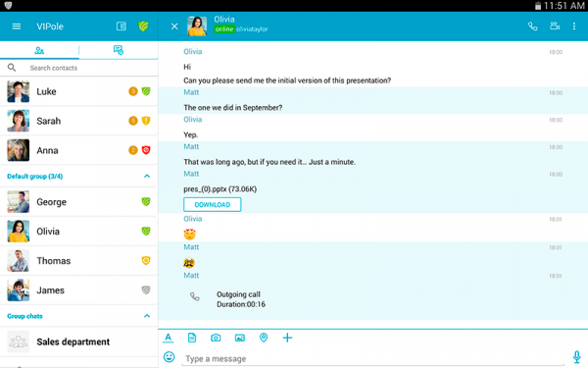The image size is (588, 368).
Task: Open the add participants icon
Action: [555, 26]
